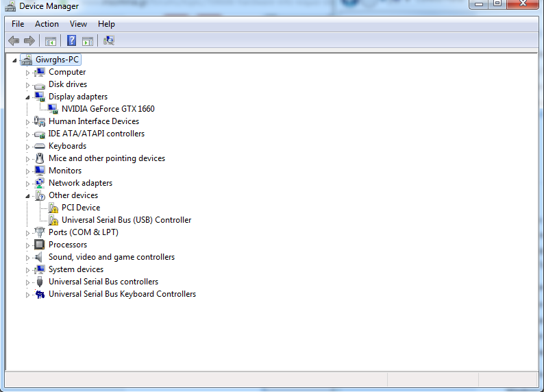This screenshot has height=392, width=544.
Task: Click Scan for hardware changes icon
Action: [x=108, y=40]
